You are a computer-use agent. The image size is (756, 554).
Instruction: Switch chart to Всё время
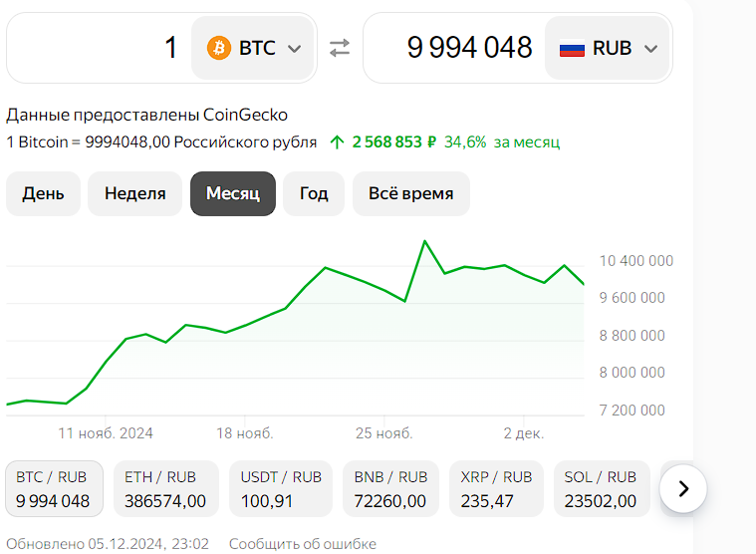point(410,193)
